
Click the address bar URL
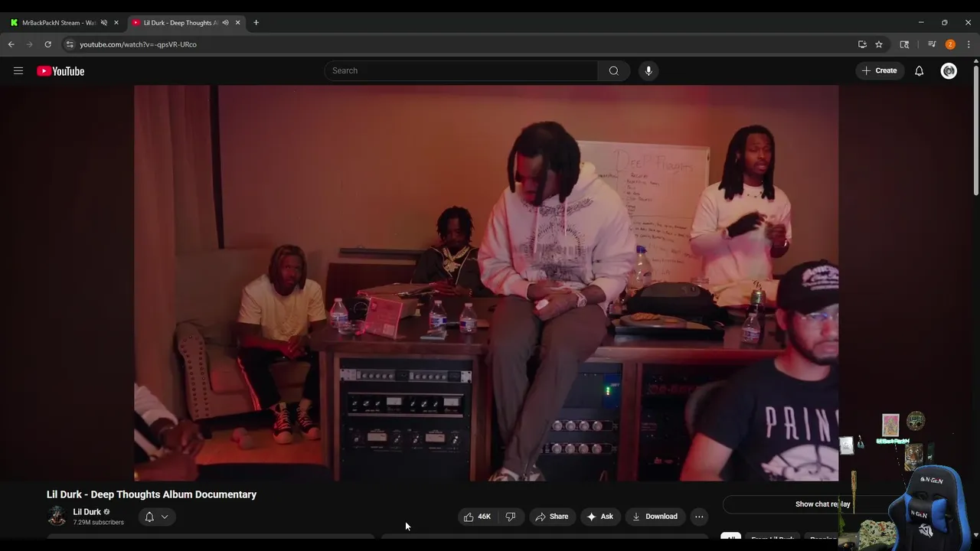pos(139,44)
